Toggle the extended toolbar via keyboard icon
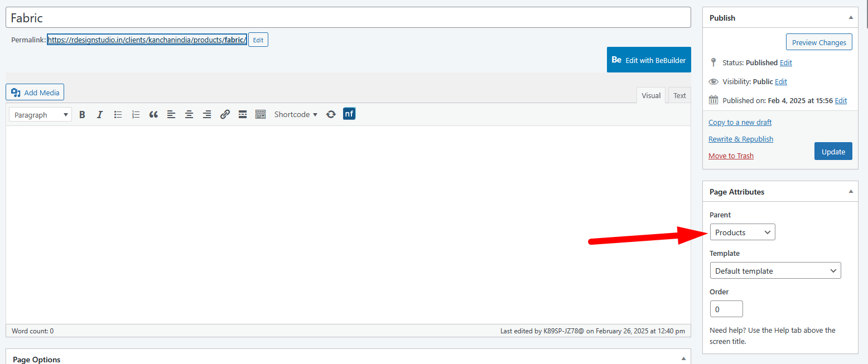This screenshot has height=364, width=868. click(x=261, y=115)
